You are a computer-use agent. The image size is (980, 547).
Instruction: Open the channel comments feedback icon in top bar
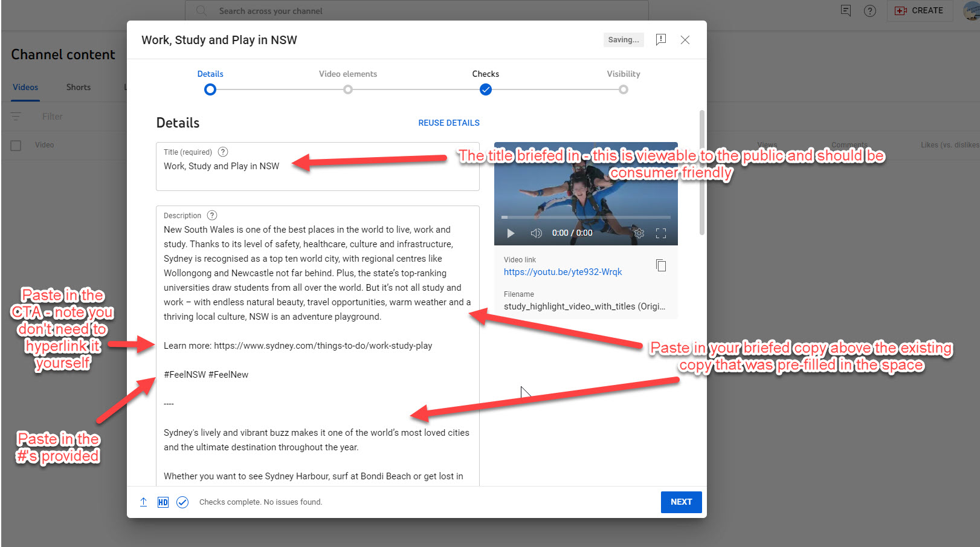(x=846, y=11)
